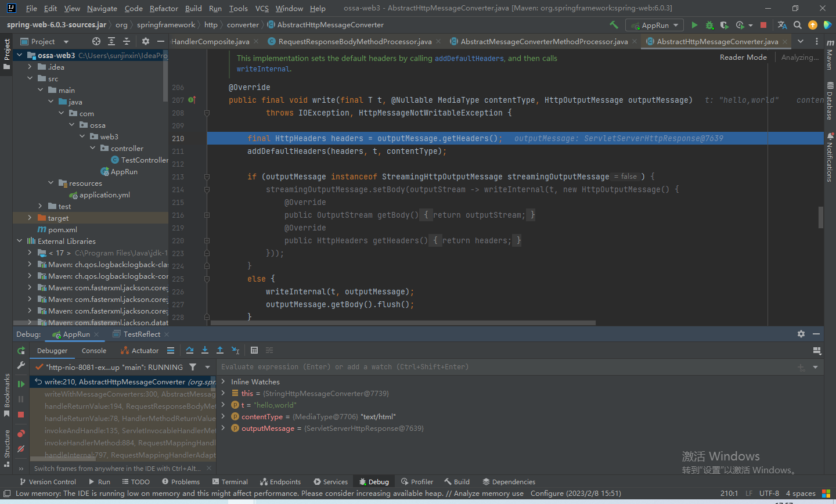Open Search Everywhere magnifier icon
Screen dimensions: 836x504
tap(798, 25)
